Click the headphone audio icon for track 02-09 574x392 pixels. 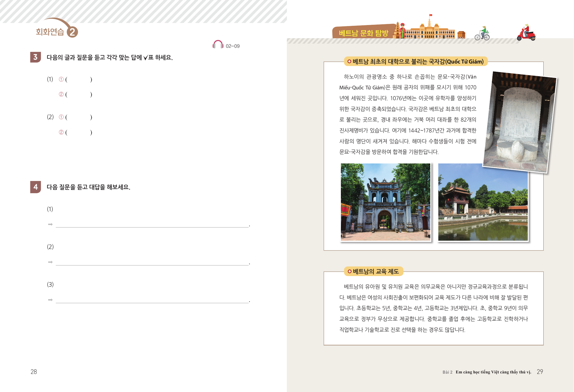click(x=218, y=44)
